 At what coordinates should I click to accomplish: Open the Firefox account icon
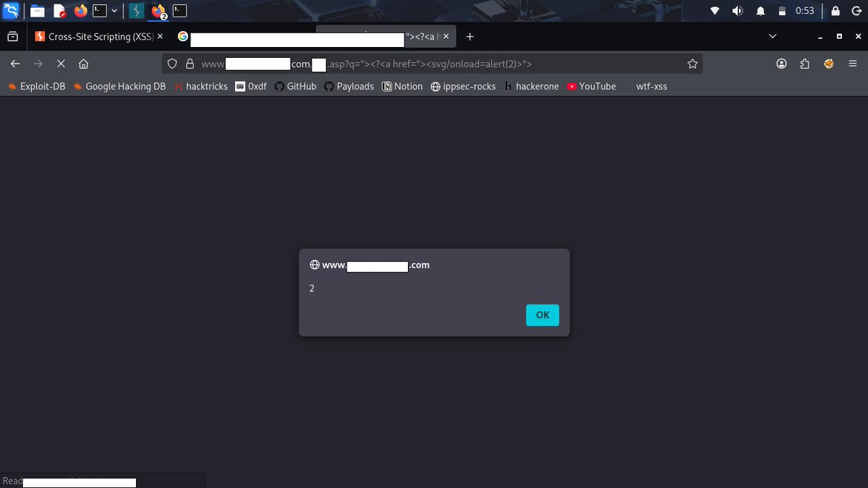782,64
